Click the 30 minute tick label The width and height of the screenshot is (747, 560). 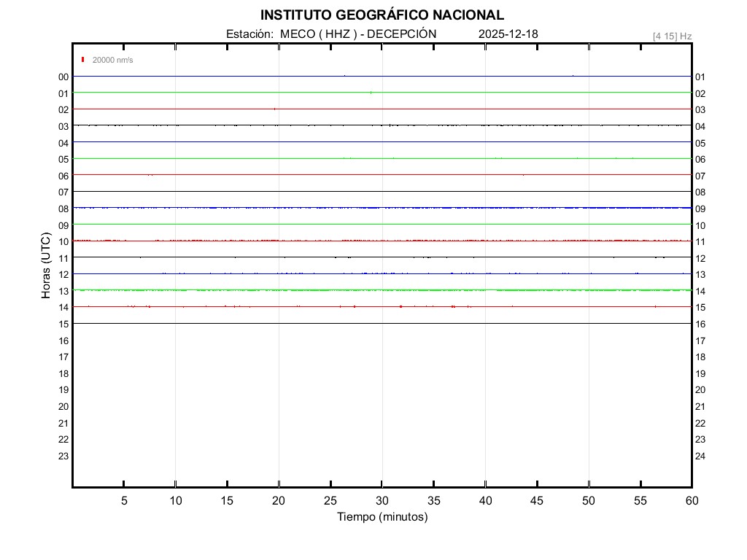pos(382,500)
